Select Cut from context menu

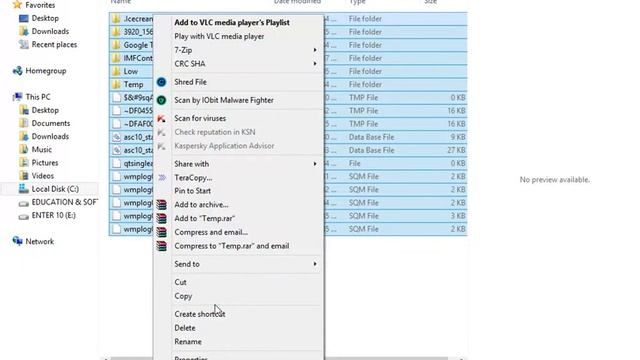(x=180, y=282)
